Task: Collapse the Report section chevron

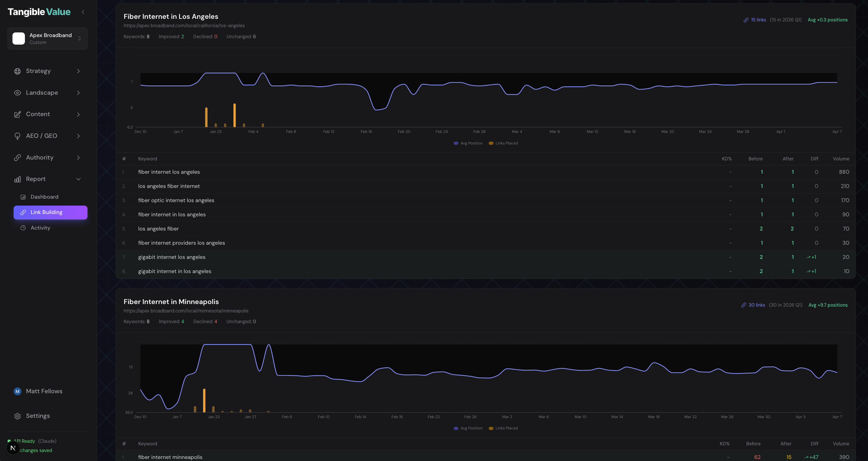Action: [79, 179]
